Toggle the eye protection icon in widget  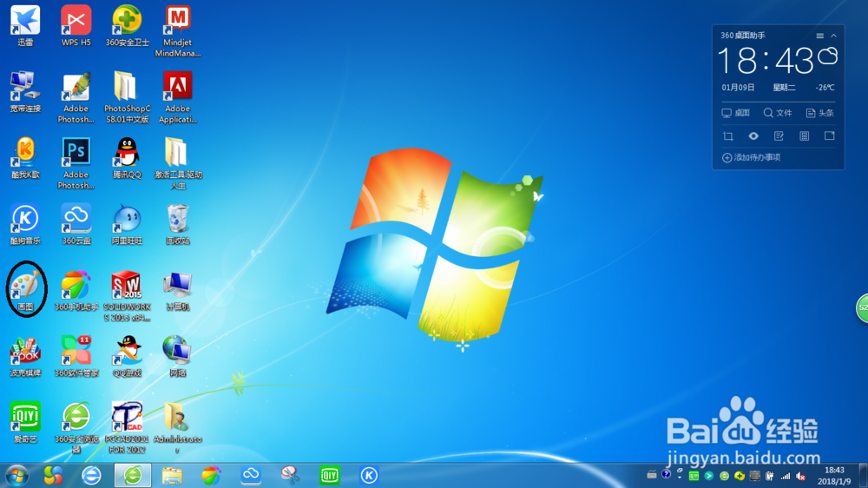coord(753,136)
